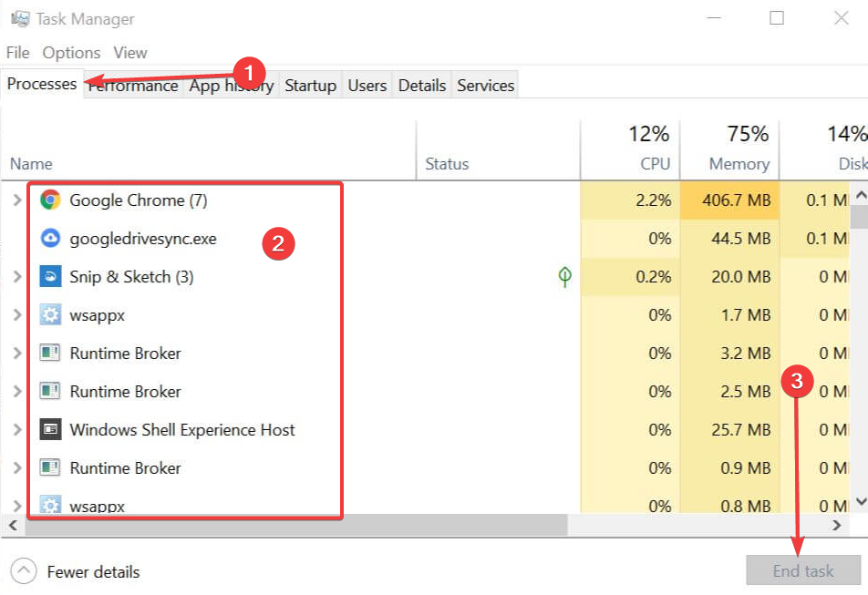
Task: Open the Users tab
Action: (367, 85)
